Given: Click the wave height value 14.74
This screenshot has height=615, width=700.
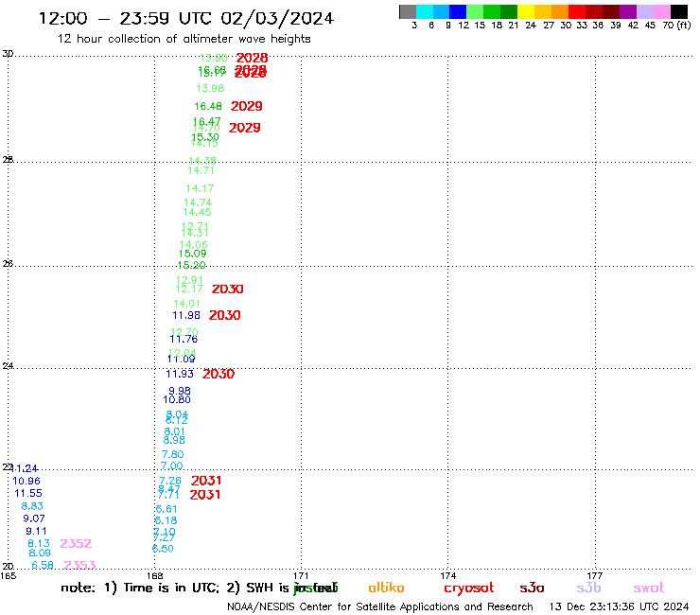Looking at the screenshot, I should coord(198,202).
